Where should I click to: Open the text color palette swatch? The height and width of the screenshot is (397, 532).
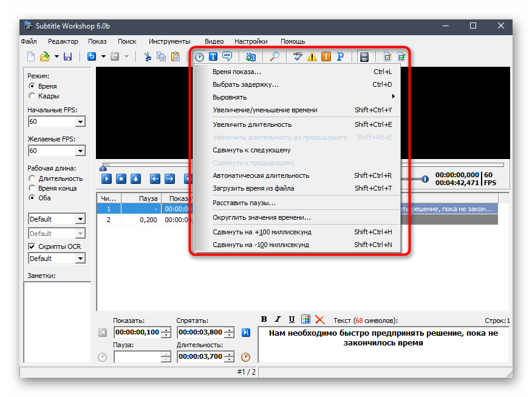coord(305,319)
